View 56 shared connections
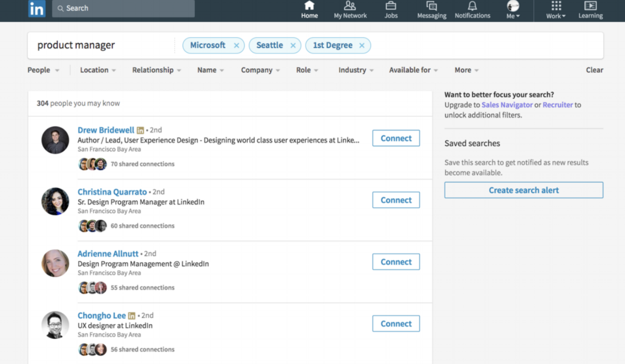625x364 pixels. tap(143, 349)
